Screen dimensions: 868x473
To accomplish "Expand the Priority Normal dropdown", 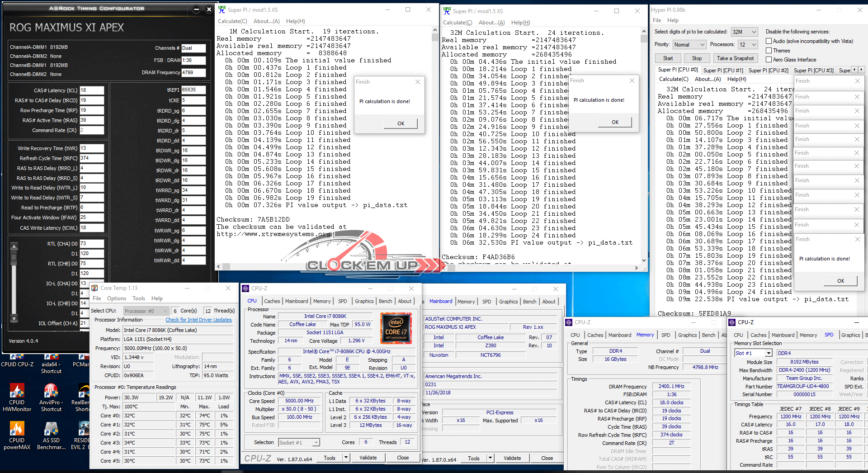I will (689, 44).
